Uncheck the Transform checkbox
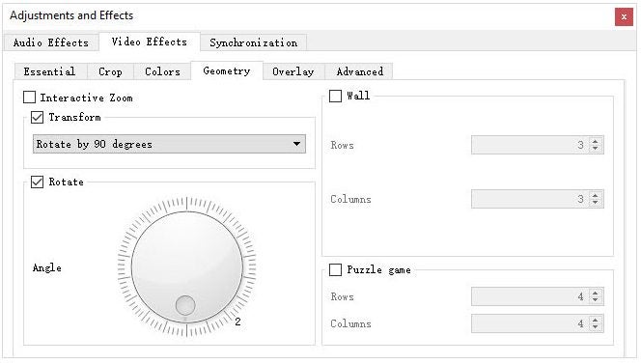Screen dimensions: 641x364 point(38,118)
